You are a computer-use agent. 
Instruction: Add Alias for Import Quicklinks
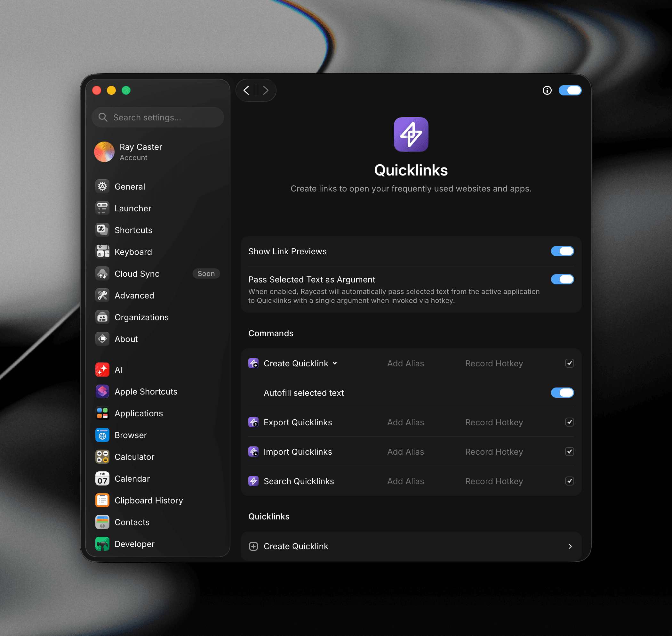[405, 452]
